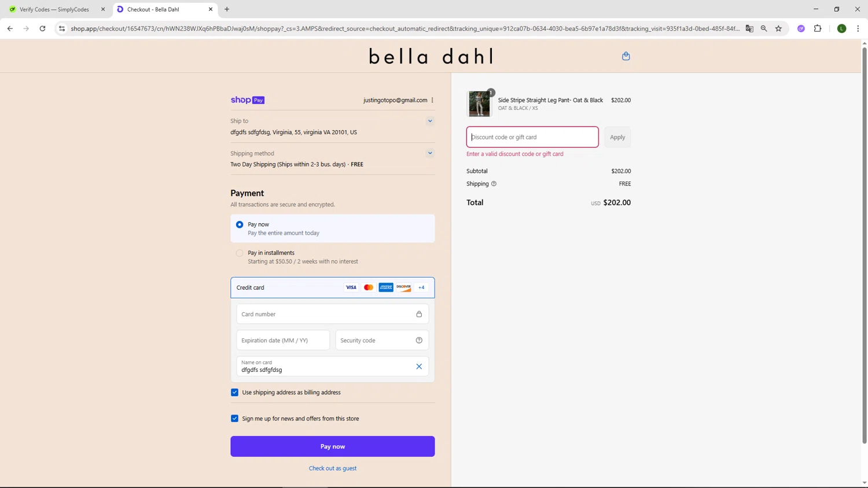This screenshot has height=488, width=868.
Task: Uncheck Use shipping address as billing address
Action: point(234,392)
